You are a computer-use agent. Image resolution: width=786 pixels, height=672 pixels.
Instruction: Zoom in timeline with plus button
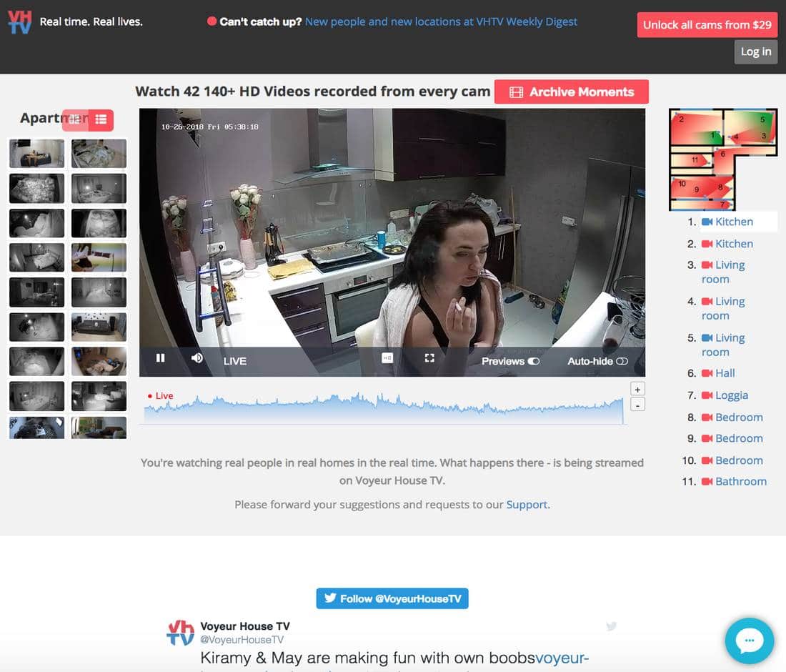637,389
